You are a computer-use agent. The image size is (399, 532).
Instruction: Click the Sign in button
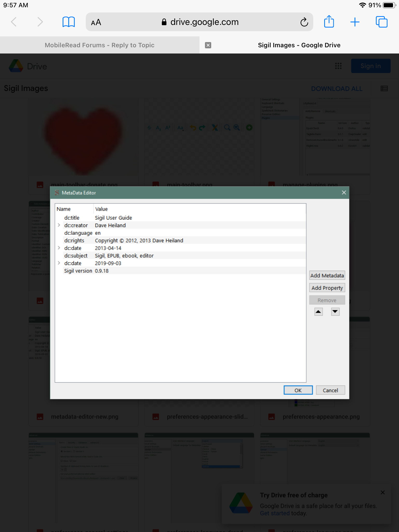click(x=371, y=66)
